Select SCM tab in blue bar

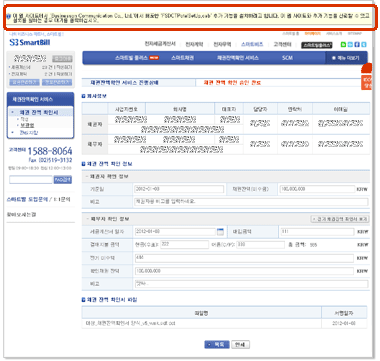tap(287, 58)
